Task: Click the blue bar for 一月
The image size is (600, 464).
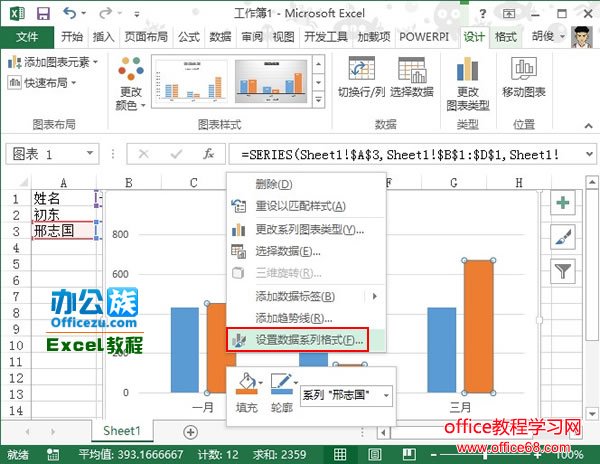Action: click(185, 350)
